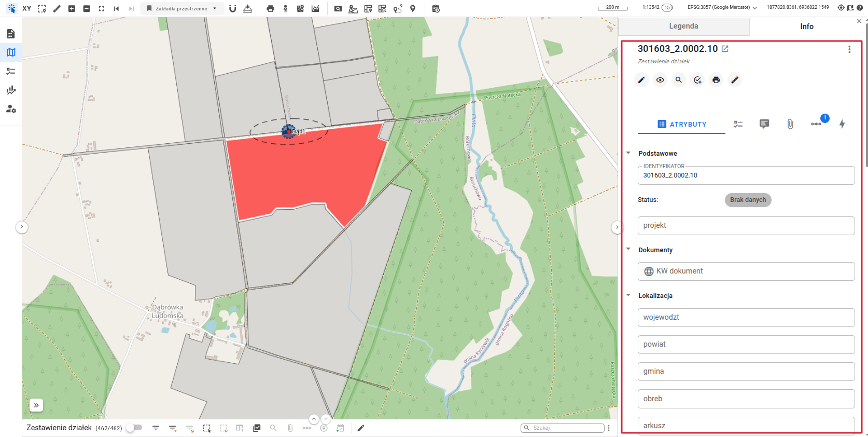The width and height of the screenshot is (868, 437).
Task: Click the map layers icon in left sidebar
Action: (x=11, y=52)
